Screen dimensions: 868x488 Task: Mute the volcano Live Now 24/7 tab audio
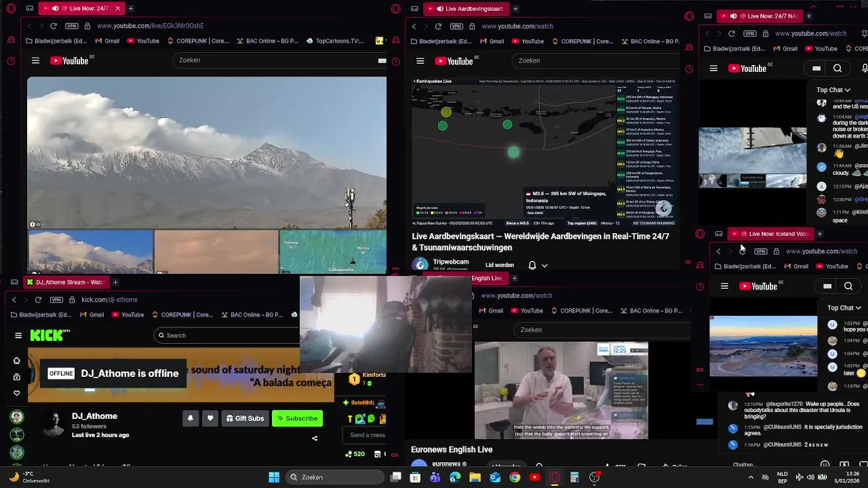[56, 9]
